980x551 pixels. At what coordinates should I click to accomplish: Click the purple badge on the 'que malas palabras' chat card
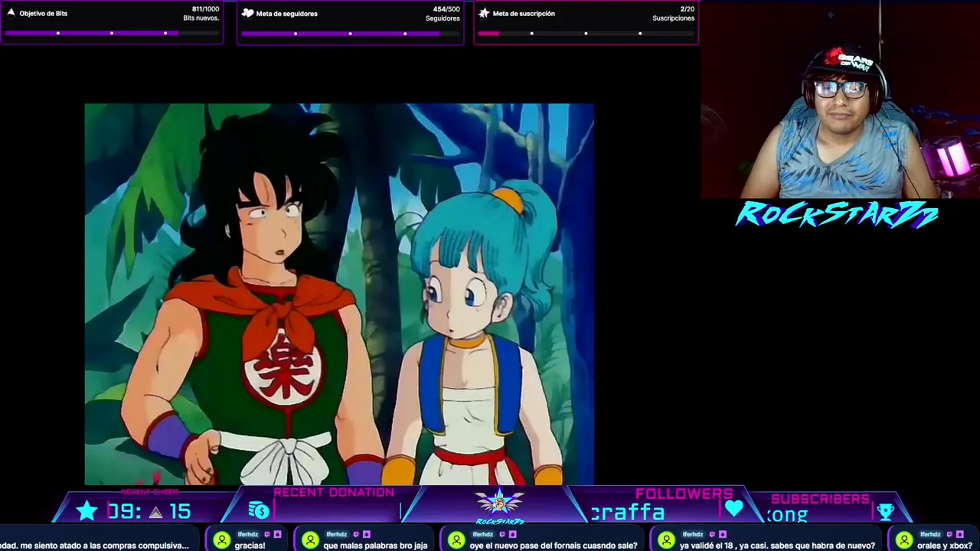coord(366,534)
